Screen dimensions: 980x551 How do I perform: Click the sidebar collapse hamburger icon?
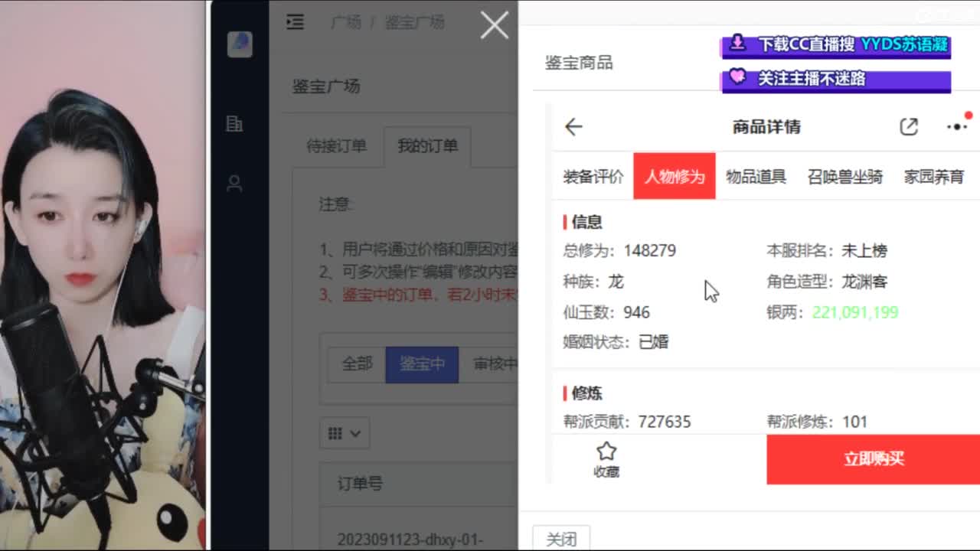click(x=296, y=23)
